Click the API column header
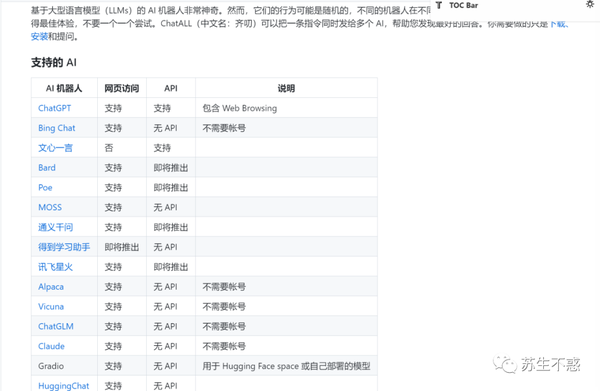The width and height of the screenshot is (600, 391). 171,88
